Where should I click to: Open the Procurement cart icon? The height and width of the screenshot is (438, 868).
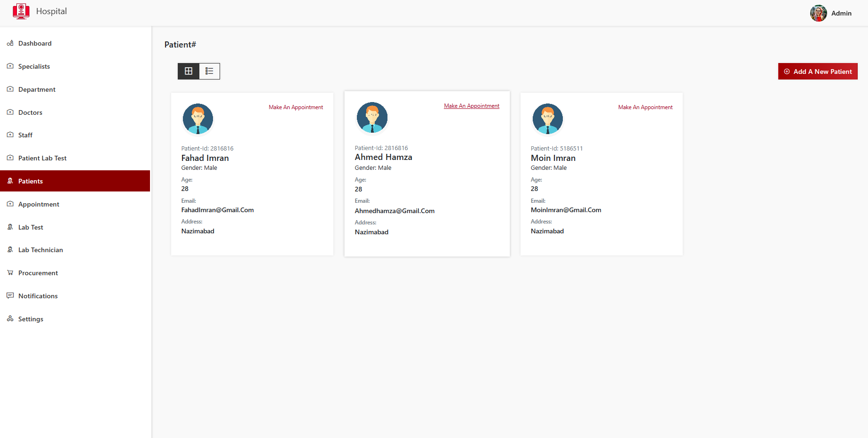tap(10, 273)
